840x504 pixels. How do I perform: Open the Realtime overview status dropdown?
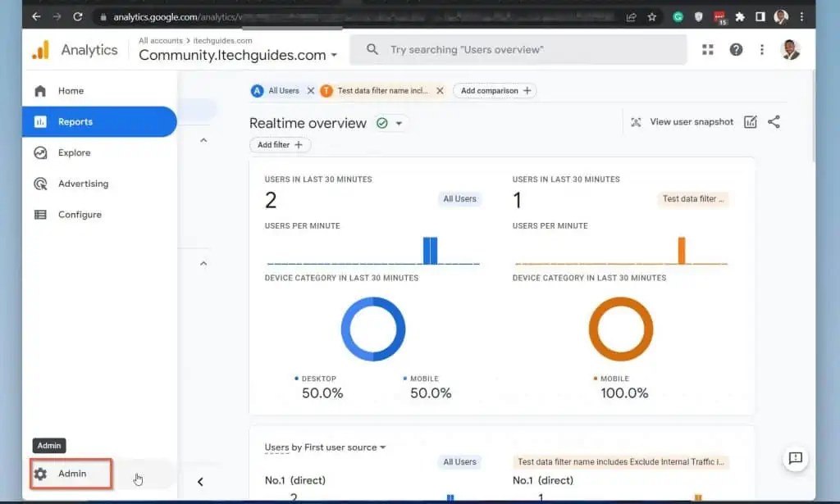point(399,123)
